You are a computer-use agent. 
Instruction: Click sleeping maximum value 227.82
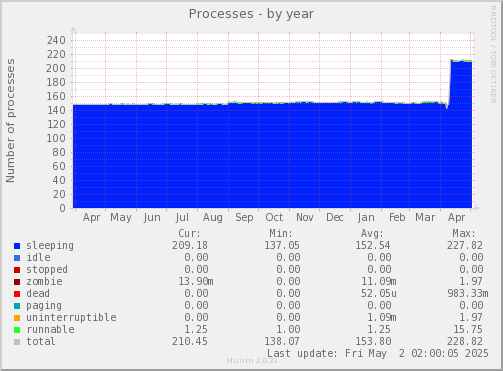(x=465, y=245)
